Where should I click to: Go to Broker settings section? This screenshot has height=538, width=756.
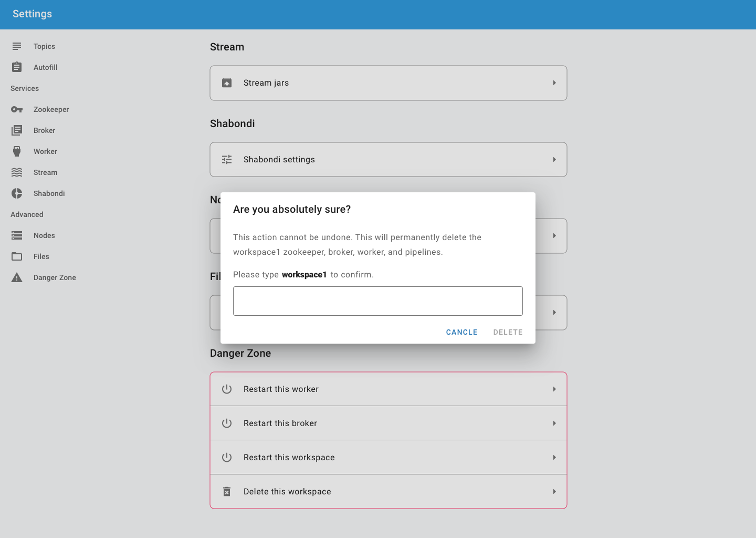point(44,130)
